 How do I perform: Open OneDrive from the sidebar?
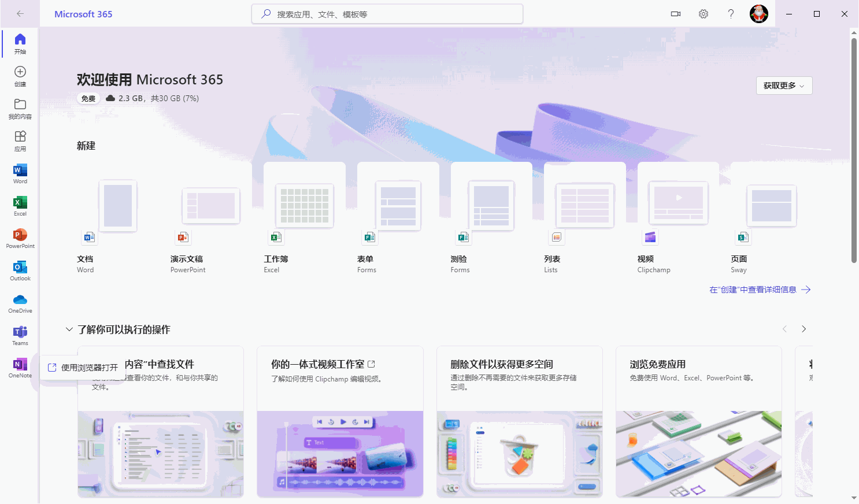click(x=20, y=303)
